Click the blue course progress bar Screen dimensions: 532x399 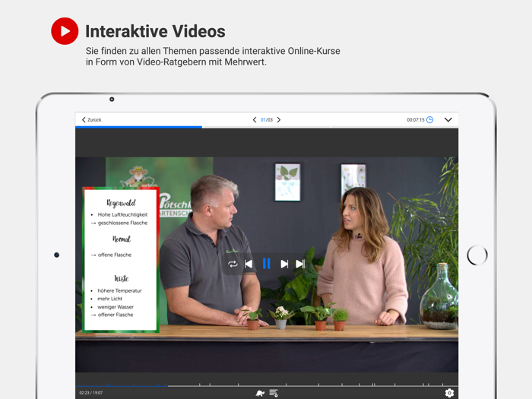coord(139,127)
